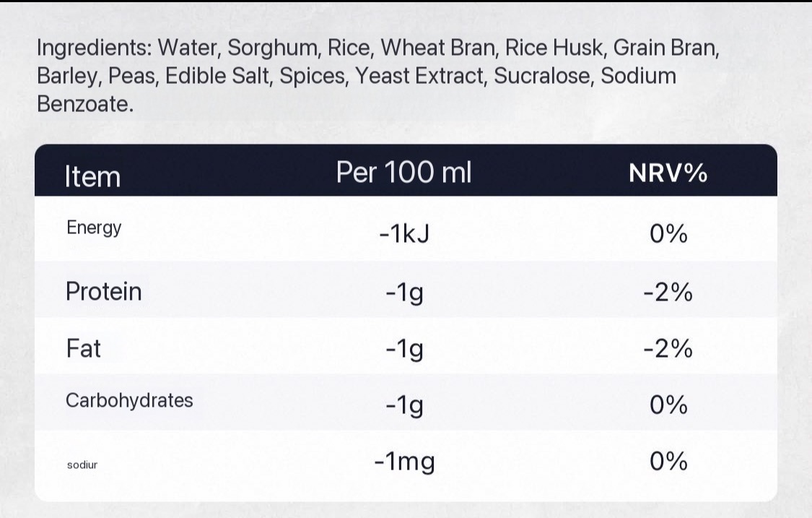
Task: Click the Fat per 100 ml value
Action: pyautogui.click(x=403, y=350)
